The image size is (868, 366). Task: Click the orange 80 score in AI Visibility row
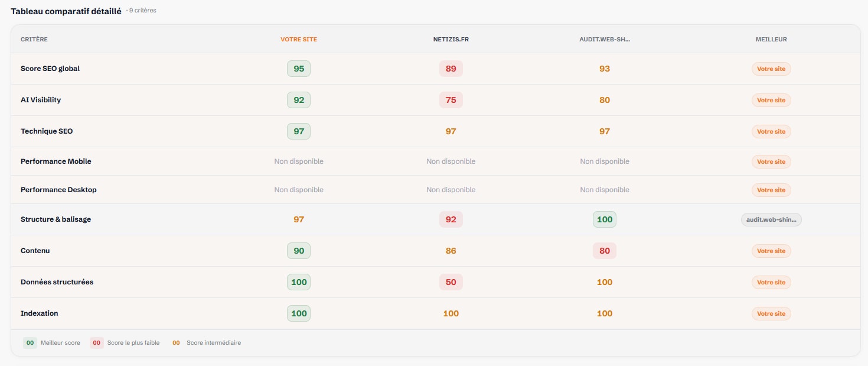point(605,100)
